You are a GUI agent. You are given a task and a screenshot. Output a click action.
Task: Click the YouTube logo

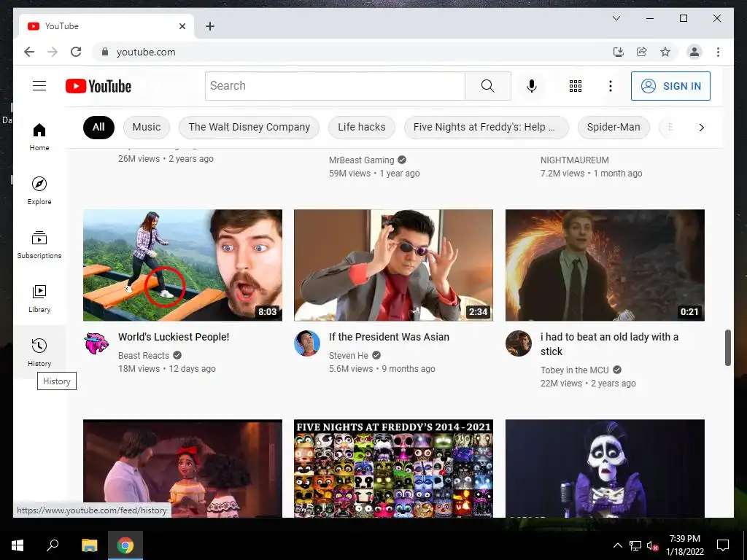pos(98,86)
